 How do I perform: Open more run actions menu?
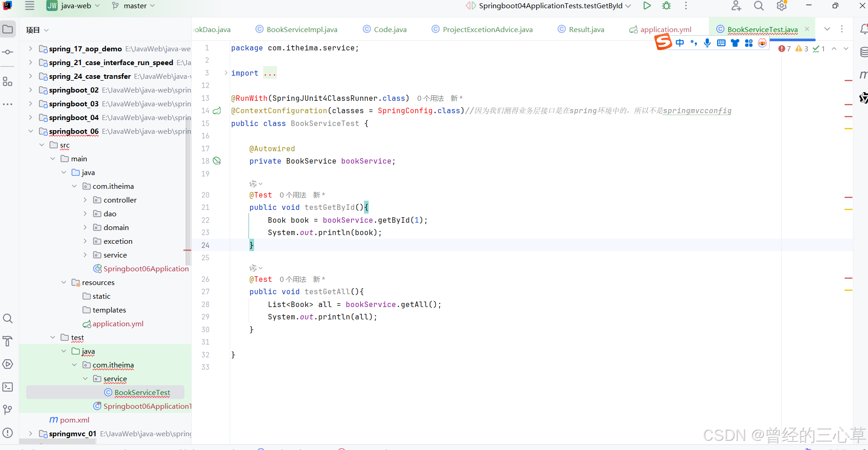pos(686,6)
